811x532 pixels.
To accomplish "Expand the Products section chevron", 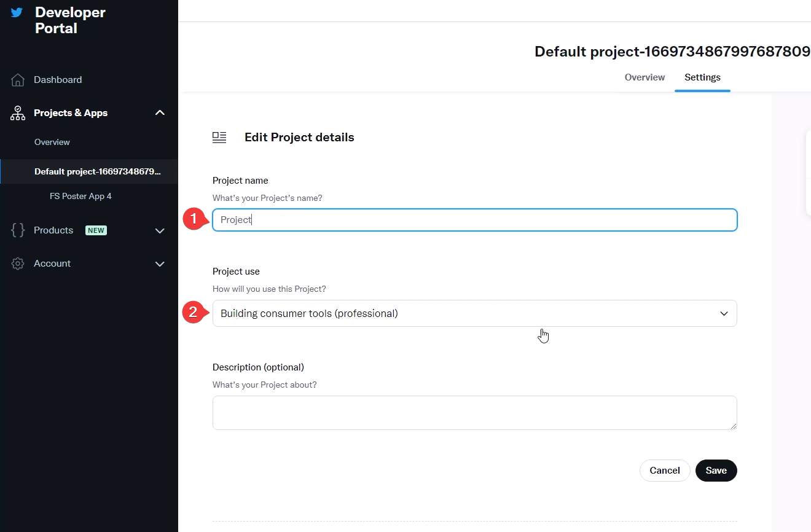I will (160, 231).
